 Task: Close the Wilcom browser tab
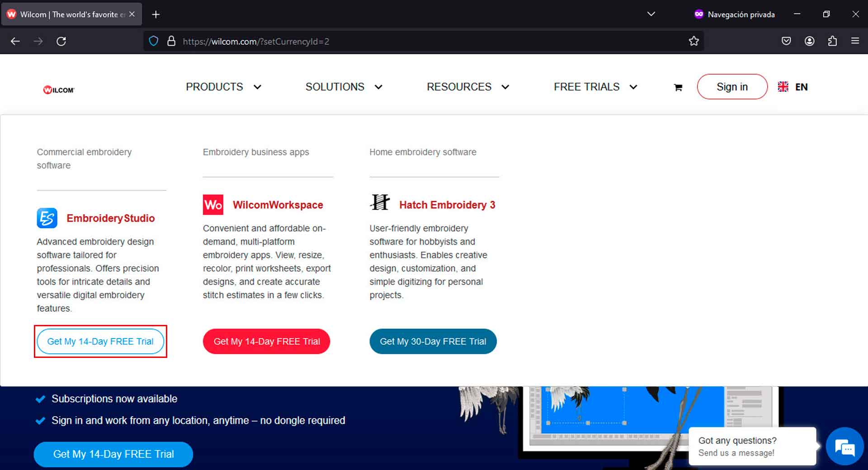[132, 14]
